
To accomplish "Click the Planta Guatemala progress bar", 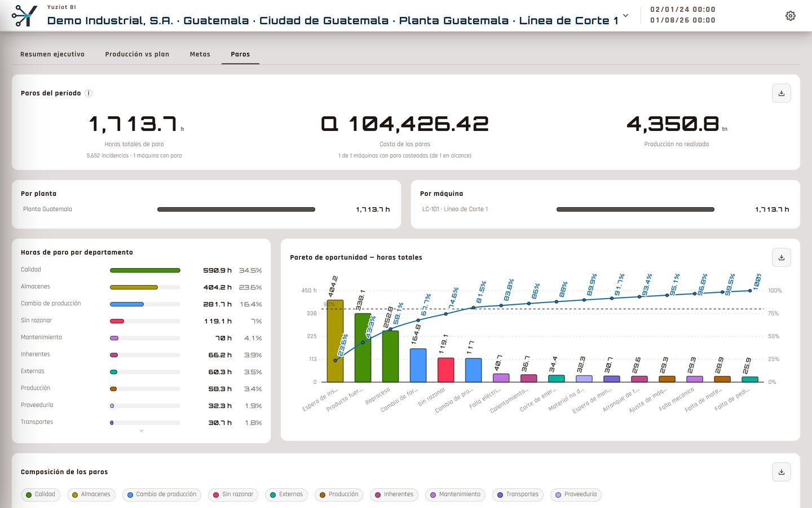I will click(236, 209).
